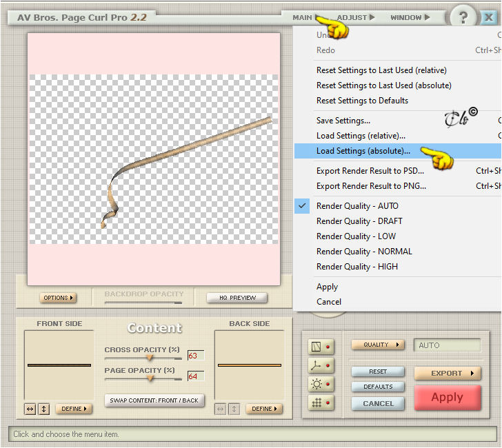Image resolution: width=502 pixels, height=448 pixels.
Task: Click the CROSS OPACITY slider handle
Action: [x=150, y=358]
